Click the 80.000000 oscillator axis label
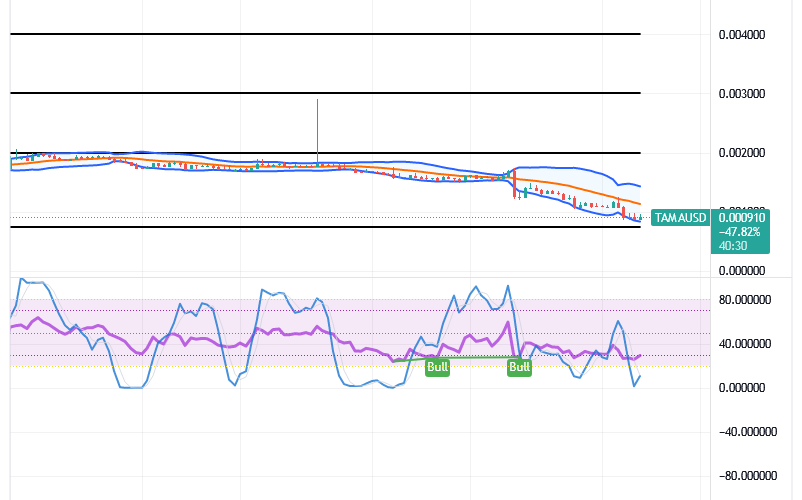The width and height of the screenshot is (802, 500). (745, 300)
